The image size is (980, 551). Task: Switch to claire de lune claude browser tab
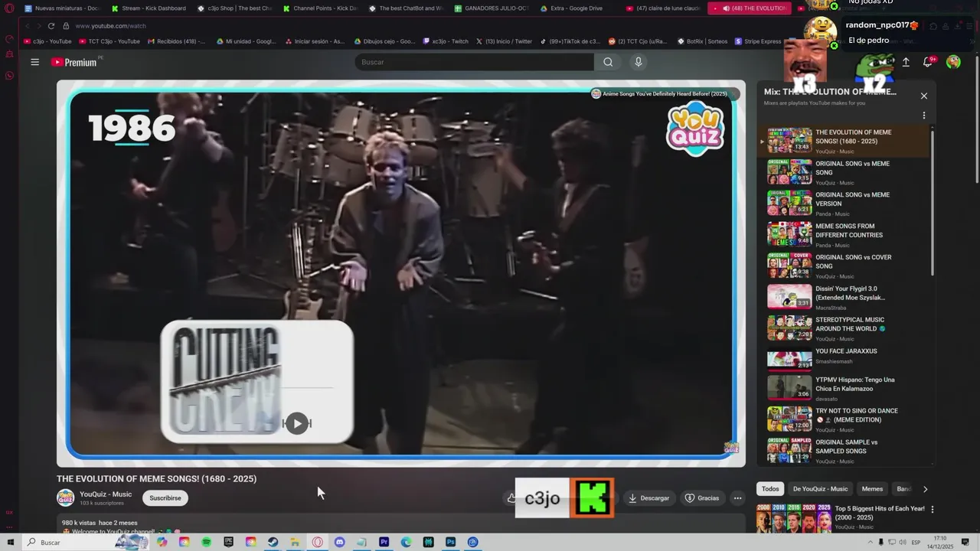pyautogui.click(x=662, y=8)
